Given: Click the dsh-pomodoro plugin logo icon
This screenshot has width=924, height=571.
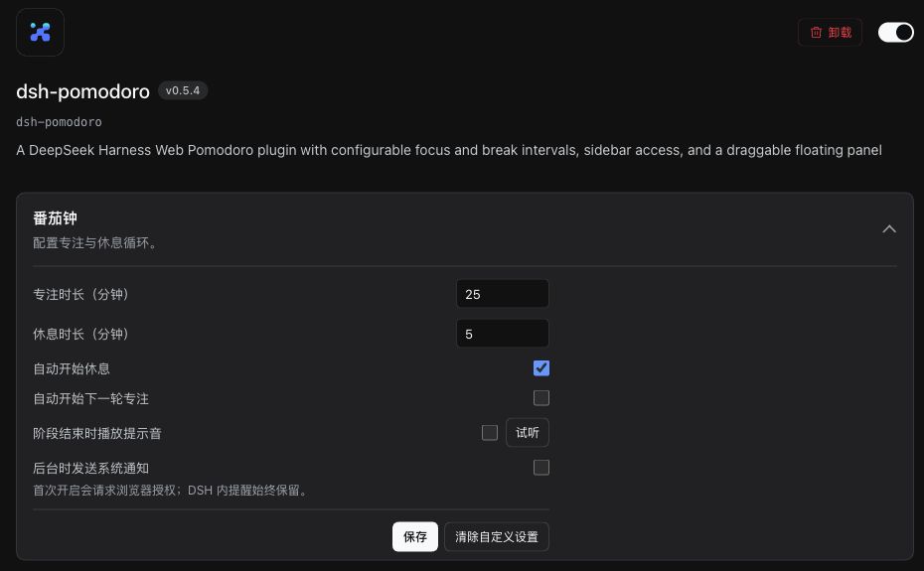Looking at the screenshot, I should tap(40, 33).
